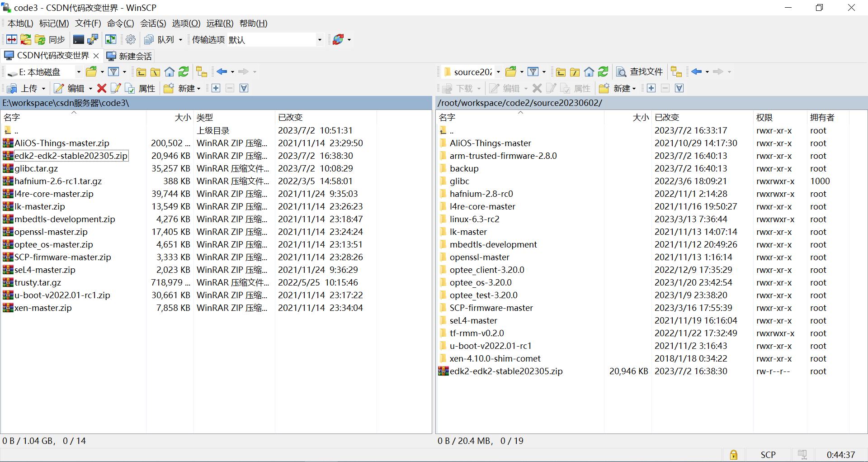
Task: Open the 远程(R) menu
Action: click(x=220, y=24)
